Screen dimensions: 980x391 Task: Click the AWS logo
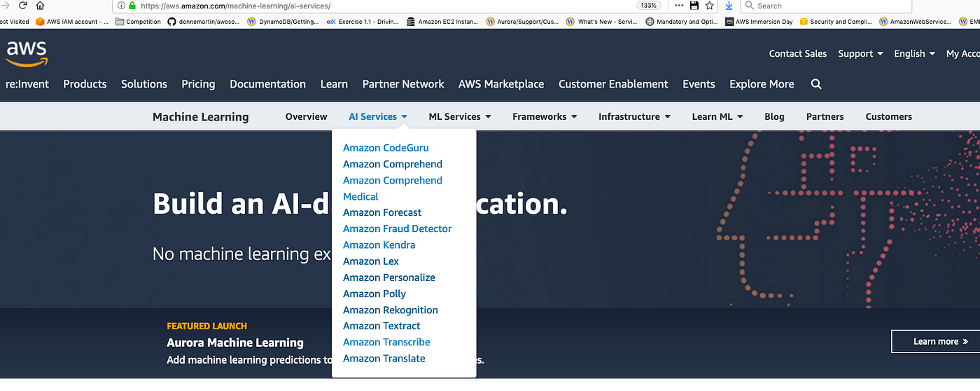27,53
